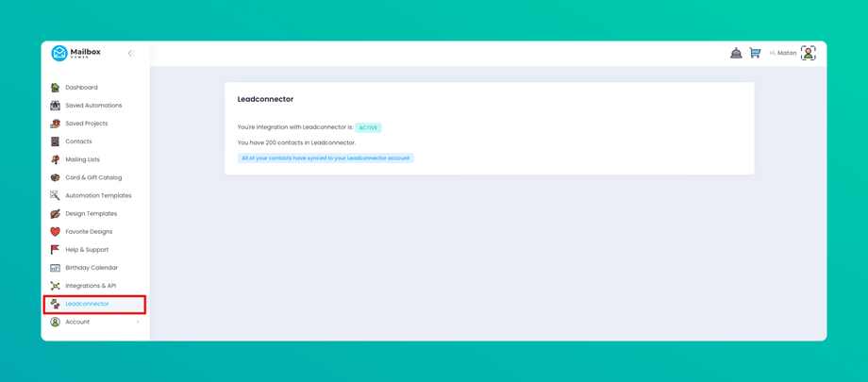Viewport: 868px width, 382px height.
Task: Click the Saved Projects icon
Action: tap(55, 124)
